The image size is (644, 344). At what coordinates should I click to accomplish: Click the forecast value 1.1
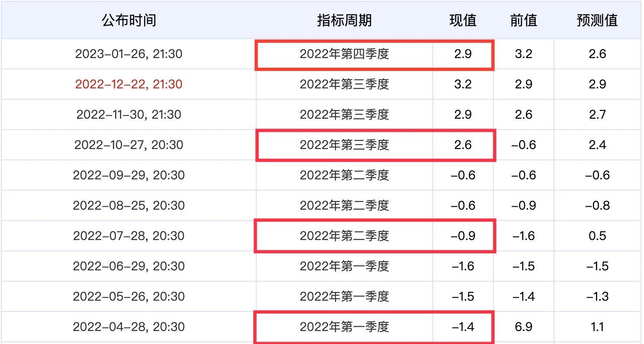click(x=597, y=327)
